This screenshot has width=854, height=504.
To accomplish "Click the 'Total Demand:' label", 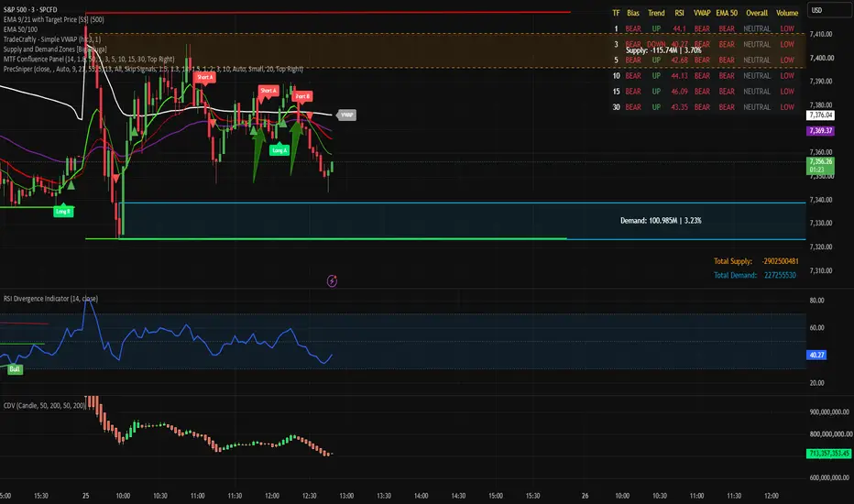I will click(735, 275).
